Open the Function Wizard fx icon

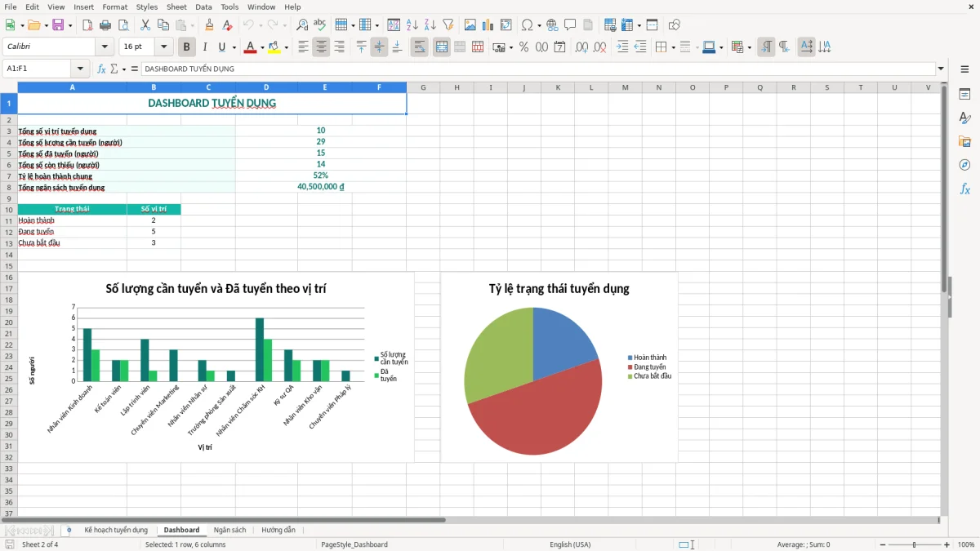coord(101,69)
